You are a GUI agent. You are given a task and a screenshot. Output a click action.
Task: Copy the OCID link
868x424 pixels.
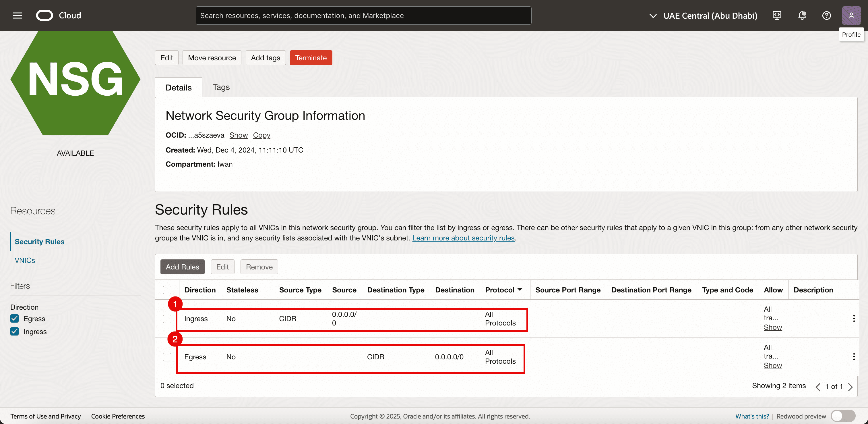coord(261,135)
